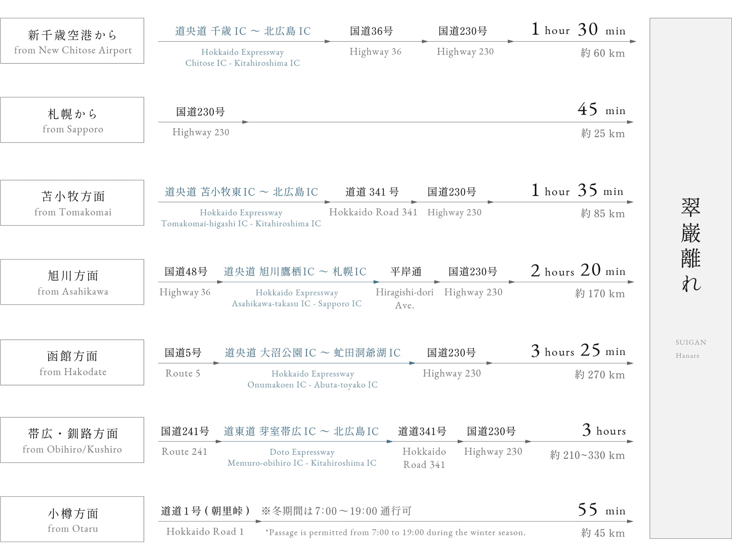Screen dimensions: 732x560
Task: Click the 'Hokkaido Road 1' Otaru label
Action: coord(205,531)
